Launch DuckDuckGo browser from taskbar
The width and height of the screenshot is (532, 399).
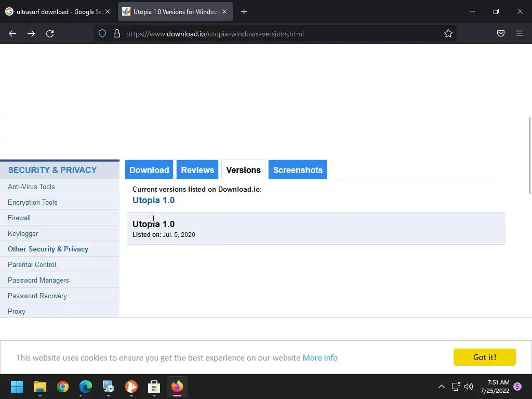point(131,387)
